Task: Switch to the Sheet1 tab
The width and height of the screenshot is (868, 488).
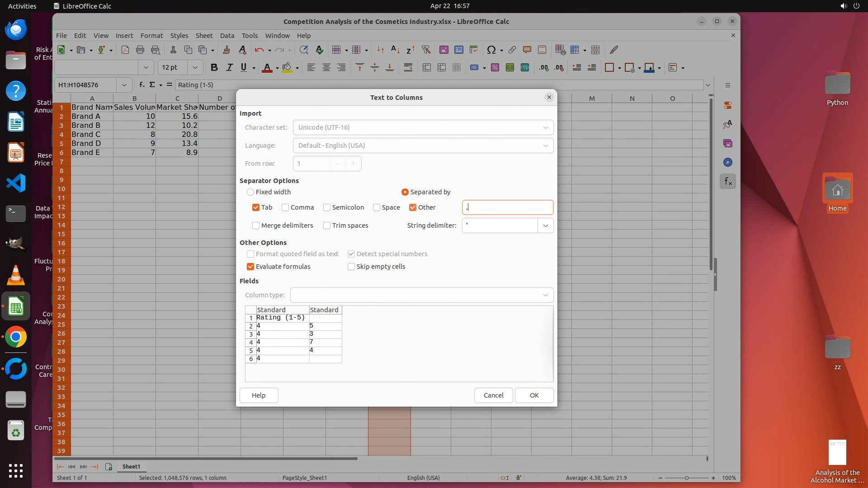Action: pyautogui.click(x=131, y=466)
